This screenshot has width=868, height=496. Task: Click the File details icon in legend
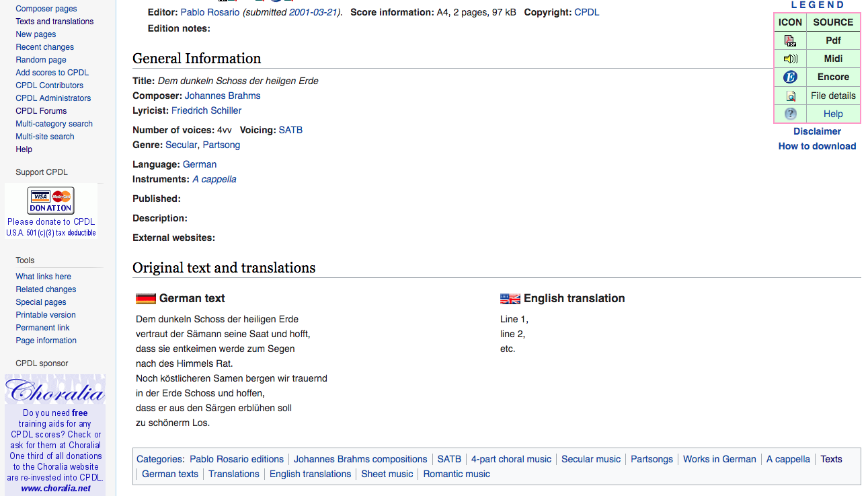pos(791,96)
